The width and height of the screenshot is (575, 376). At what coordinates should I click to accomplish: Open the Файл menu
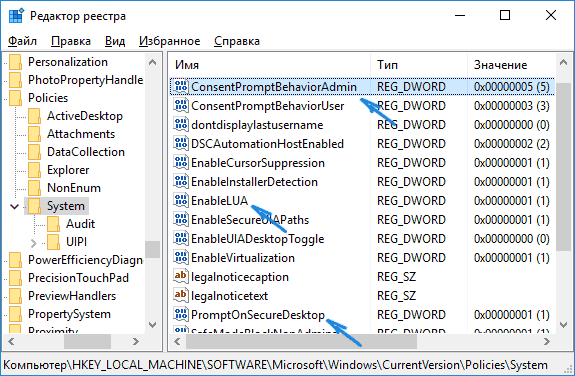click(x=22, y=41)
